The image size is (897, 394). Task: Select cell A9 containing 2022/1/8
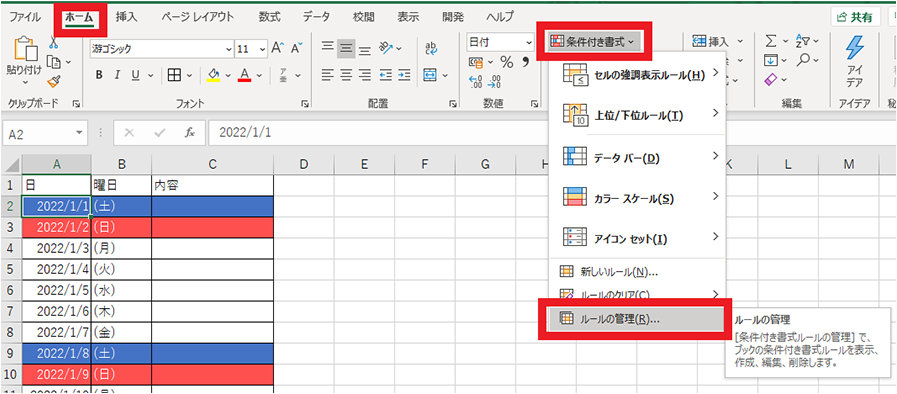click(56, 353)
